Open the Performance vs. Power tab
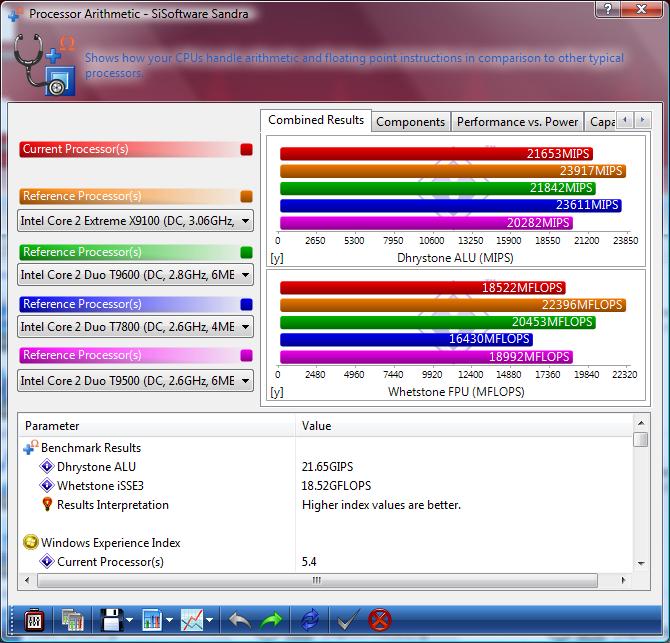Image resolution: width=670 pixels, height=643 pixels. [x=517, y=122]
